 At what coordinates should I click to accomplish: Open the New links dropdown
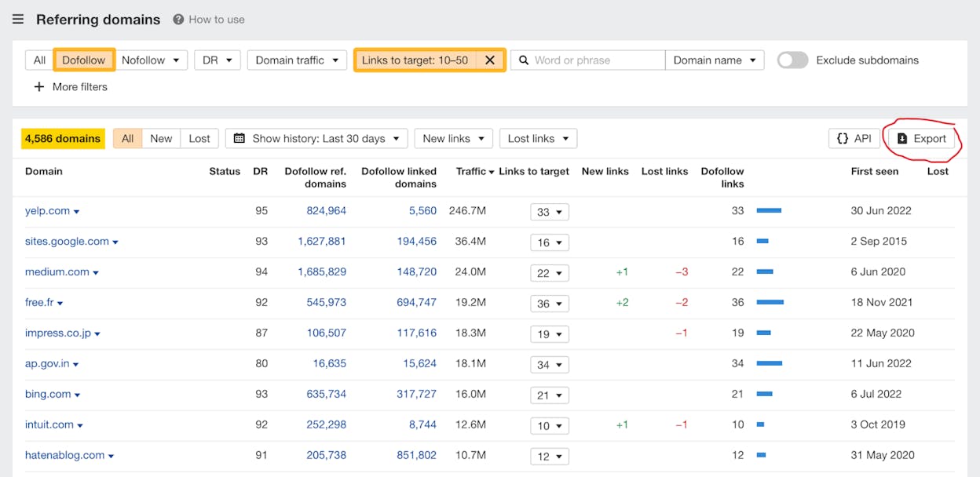tap(453, 139)
